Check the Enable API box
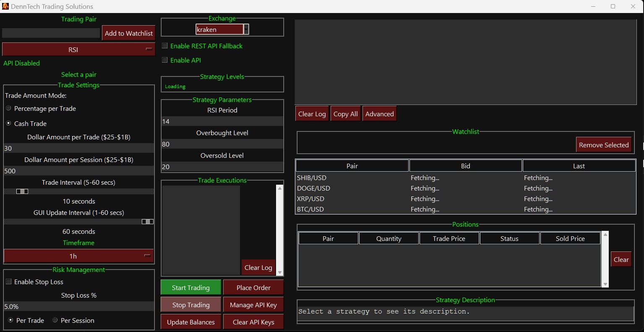The height and width of the screenshot is (332, 644). coord(164,60)
